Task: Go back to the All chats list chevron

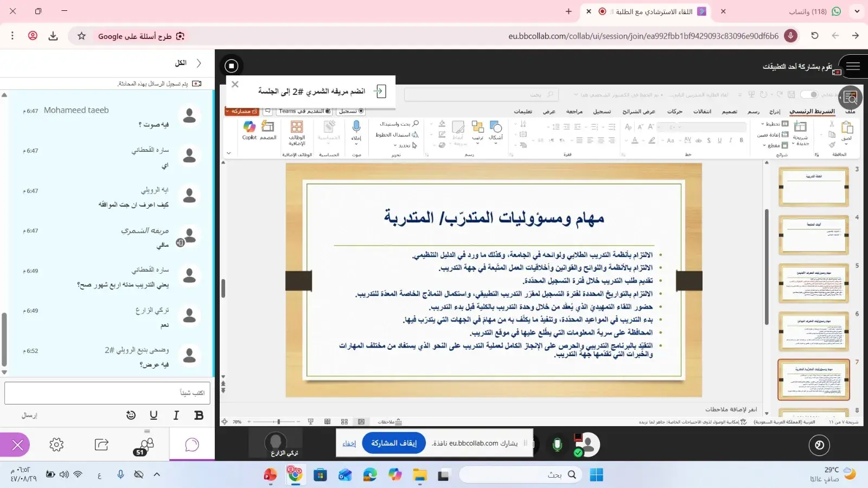Action: pos(199,63)
